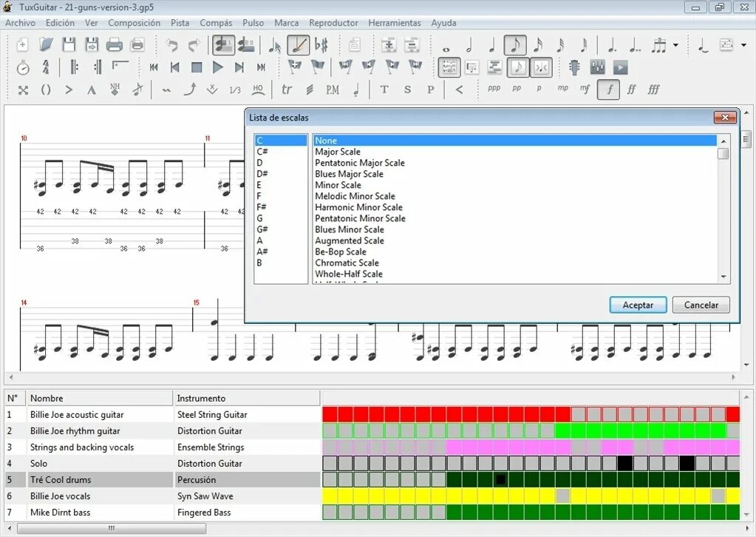The image size is (756, 537).
Task: Toggle the edition mode pencil-note button
Action: click(299, 45)
